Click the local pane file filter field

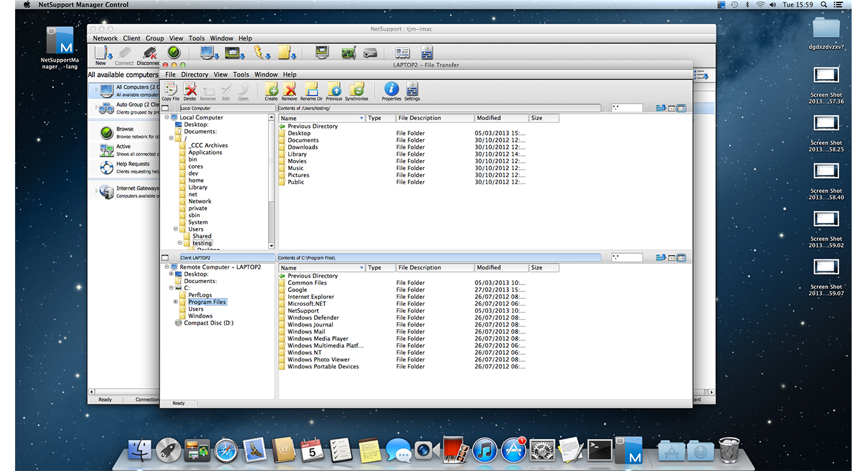(627, 108)
